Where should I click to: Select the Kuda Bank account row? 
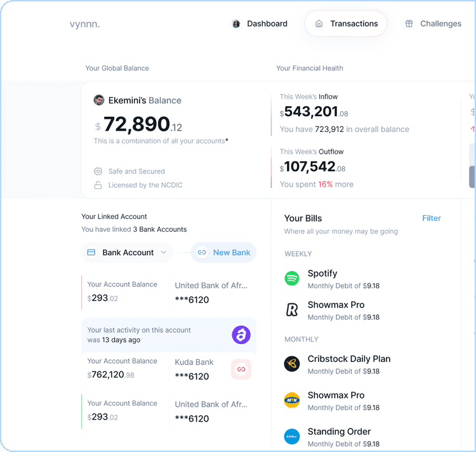168,369
